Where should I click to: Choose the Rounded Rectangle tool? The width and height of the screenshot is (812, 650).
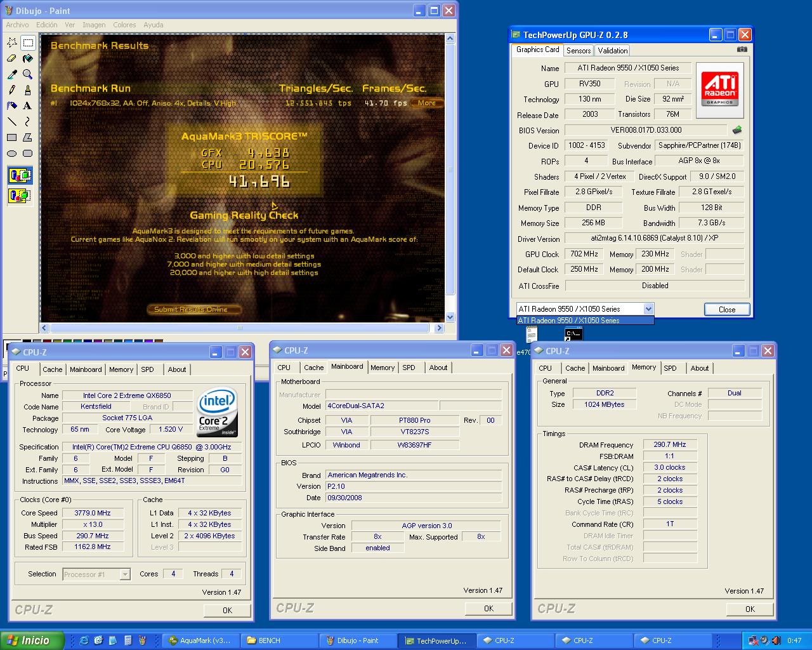28,154
